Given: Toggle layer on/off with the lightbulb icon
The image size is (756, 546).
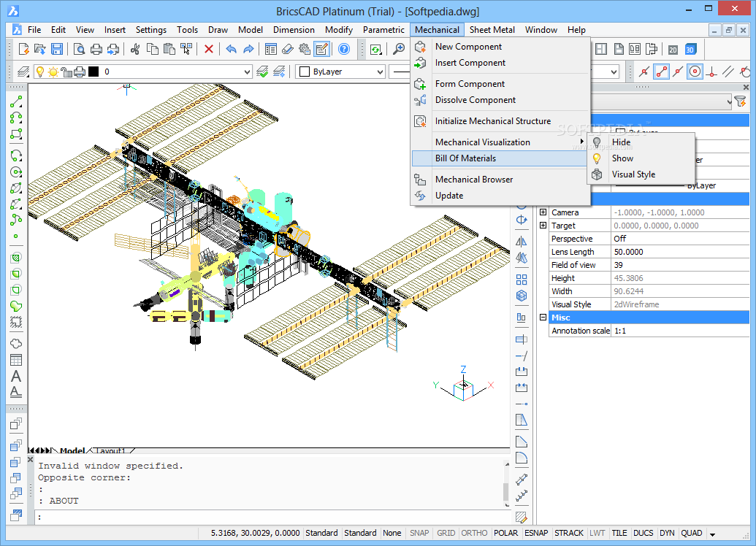Looking at the screenshot, I should [x=40, y=72].
